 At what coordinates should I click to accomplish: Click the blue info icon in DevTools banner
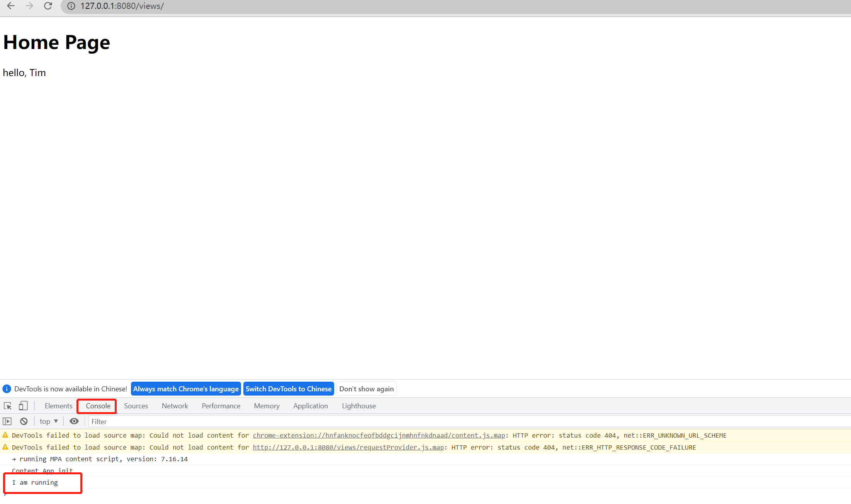[x=7, y=389]
